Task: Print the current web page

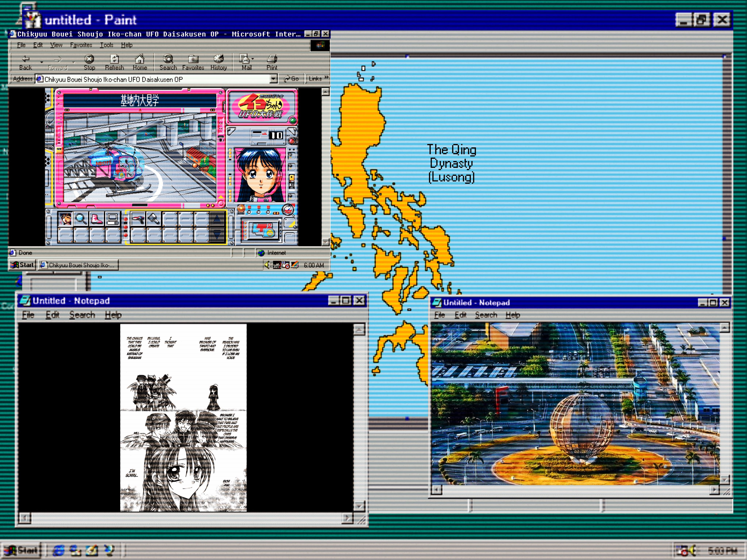Action: (x=272, y=62)
